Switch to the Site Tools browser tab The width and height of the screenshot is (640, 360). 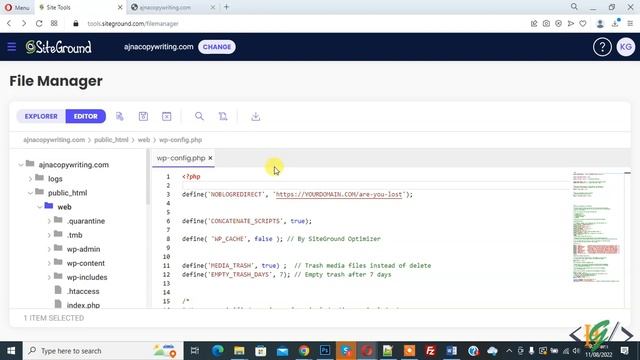click(x=80, y=7)
